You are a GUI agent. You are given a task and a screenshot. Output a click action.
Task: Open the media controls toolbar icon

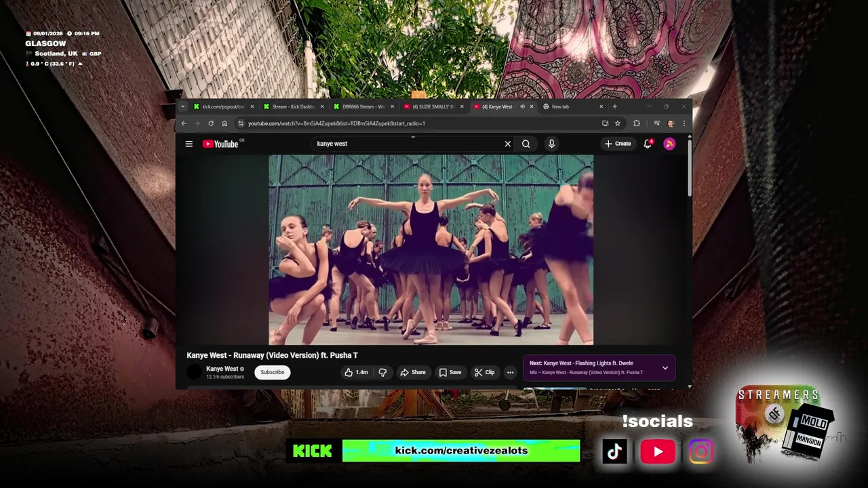(656, 123)
